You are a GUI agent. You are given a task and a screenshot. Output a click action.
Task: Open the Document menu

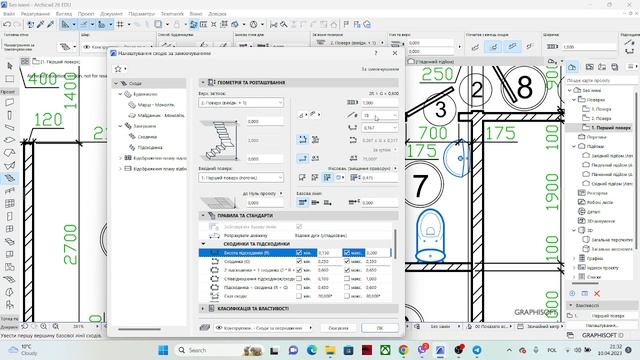point(111,14)
